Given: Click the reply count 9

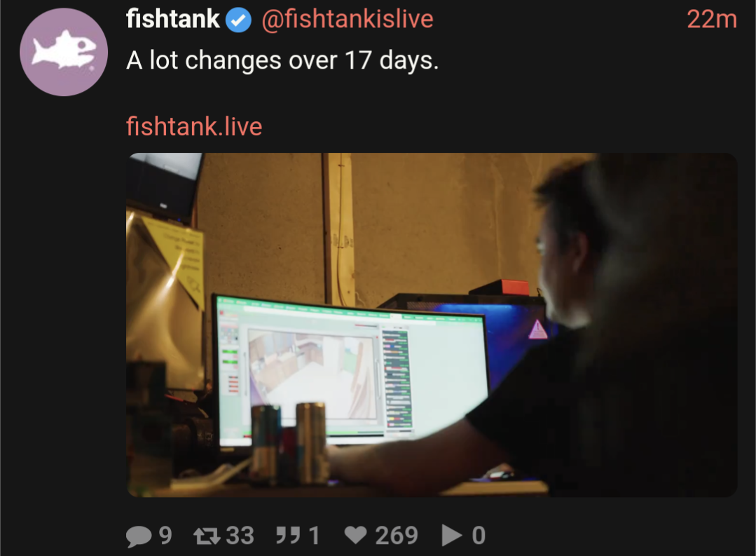Looking at the screenshot, I should (165, 535).
